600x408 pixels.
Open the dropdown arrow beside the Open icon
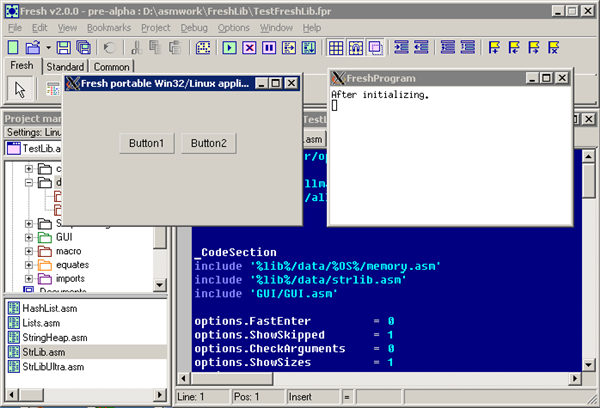(x=47, y=47)
